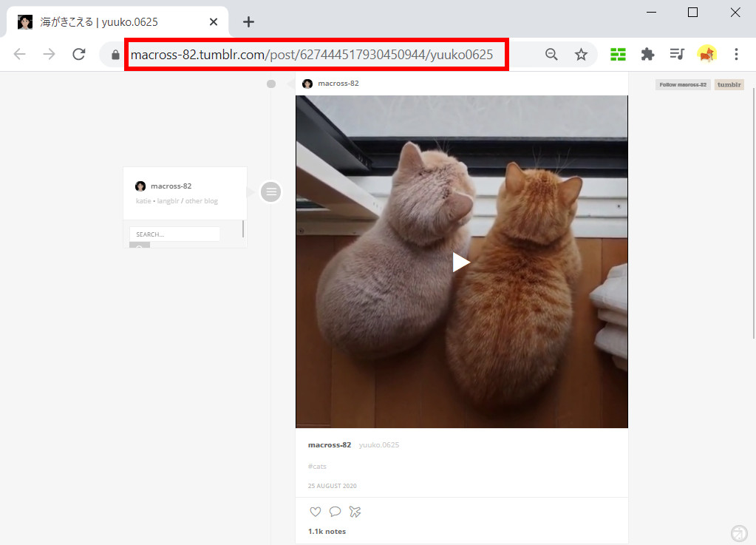Bookmark this page with the star icon
Viewport: 756px width, 545px height.
click(581, 54)
